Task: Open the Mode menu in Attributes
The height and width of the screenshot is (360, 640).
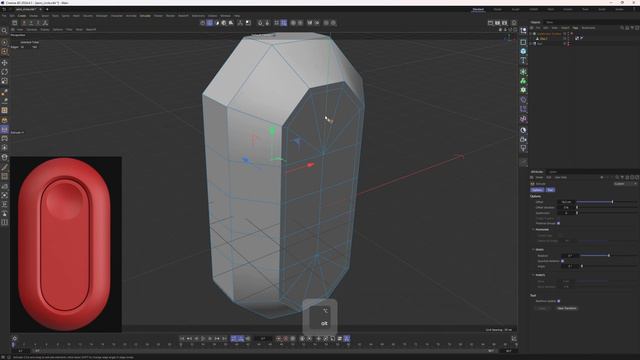Action: click(x=539, y=178)
